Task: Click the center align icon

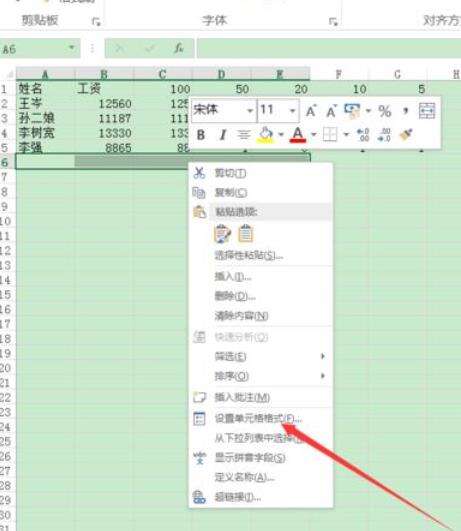Action: point(244,135)
